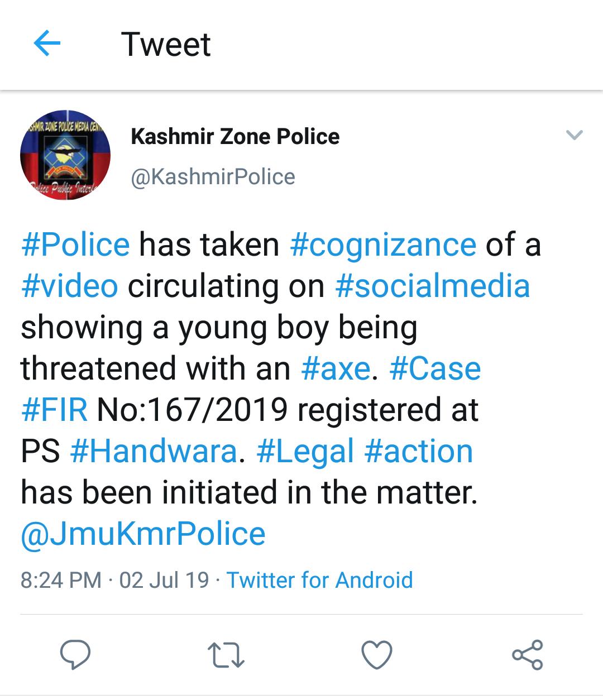The height and width of the screenshot is (700, 603).
Task: Open tweet options chevron menu
Action: 574,135
